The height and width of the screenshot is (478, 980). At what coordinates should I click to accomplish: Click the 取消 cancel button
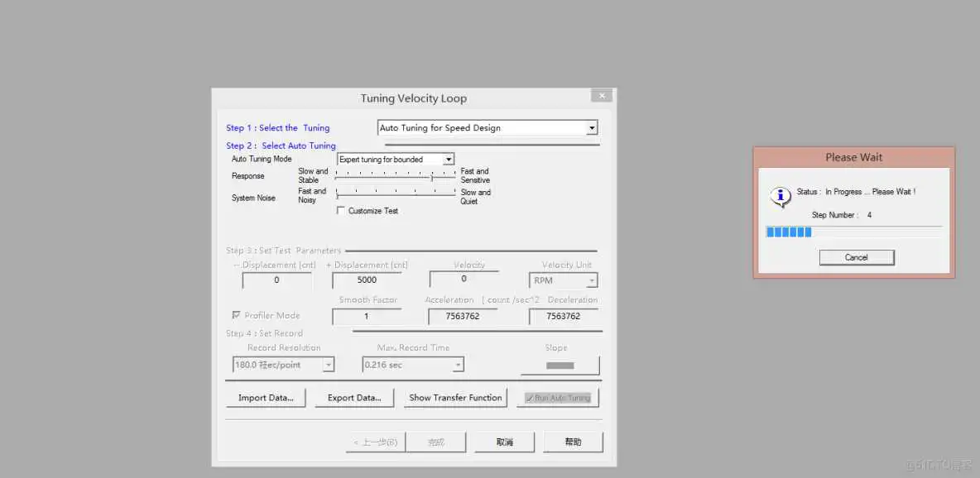504,441
